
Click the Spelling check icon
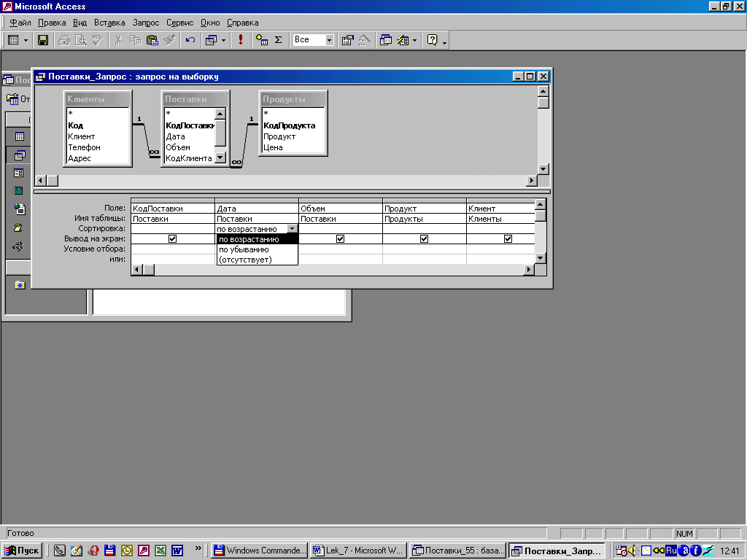(98, 40)
